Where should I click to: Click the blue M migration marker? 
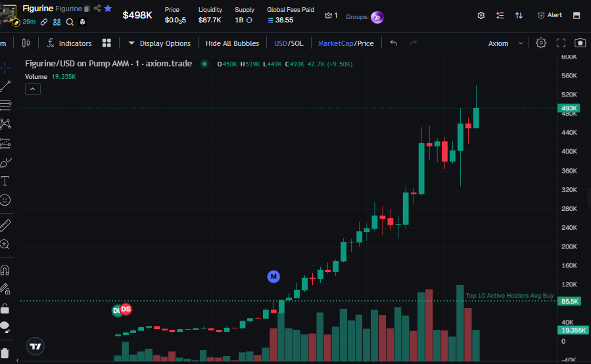pos(273,277)
